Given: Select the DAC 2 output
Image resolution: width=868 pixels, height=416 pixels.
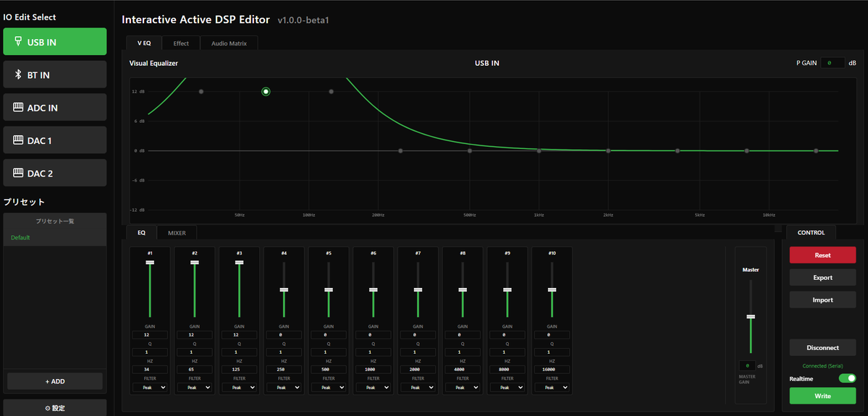Looking at the screenshot, I should (x=55, y=173).
